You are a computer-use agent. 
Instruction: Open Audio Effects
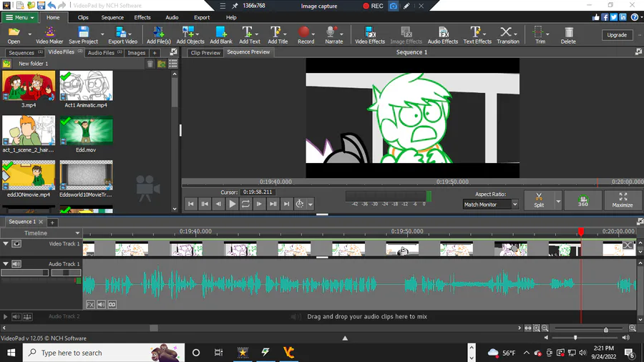point(442,35)
